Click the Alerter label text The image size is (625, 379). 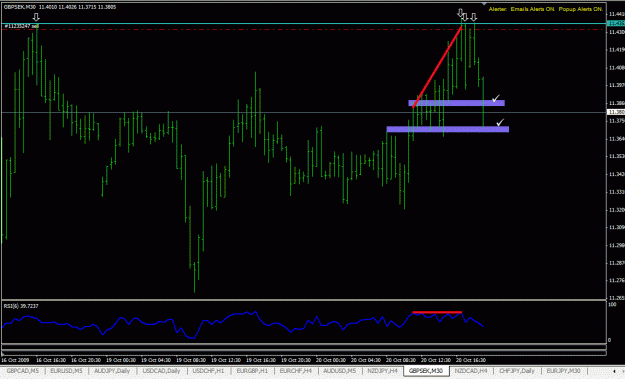coord(498,9)
